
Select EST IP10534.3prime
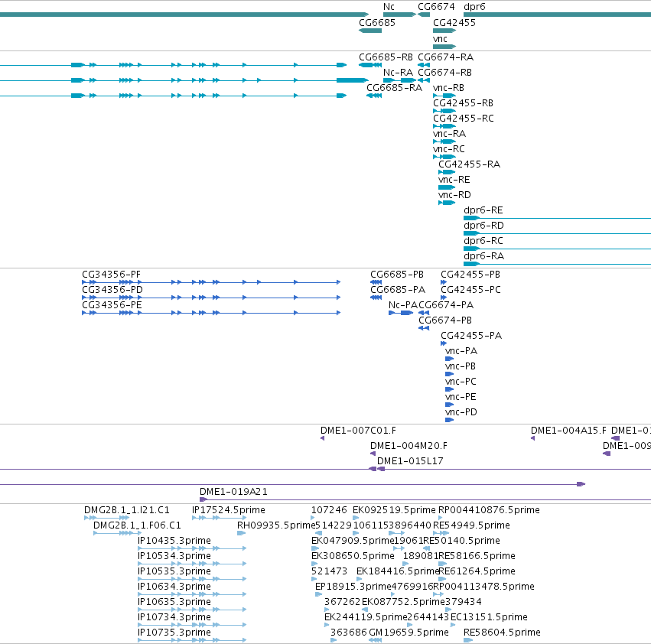(x=174, y=555)
